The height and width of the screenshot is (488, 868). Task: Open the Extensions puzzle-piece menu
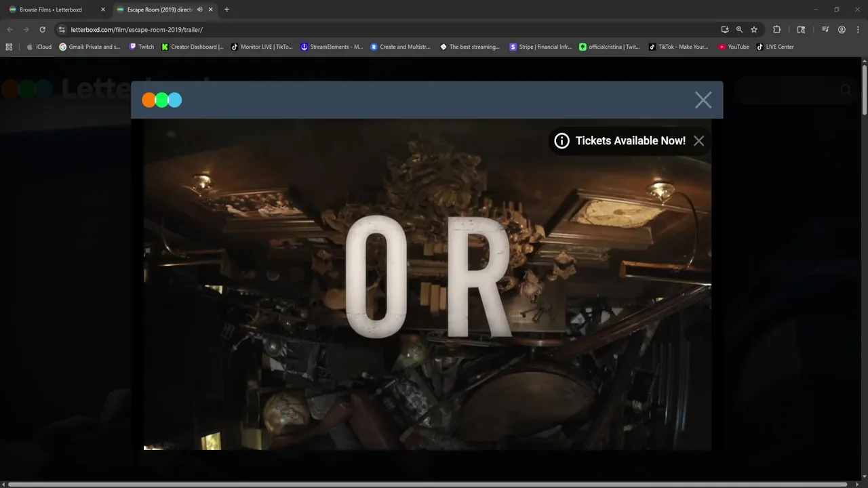pos(777,30)
